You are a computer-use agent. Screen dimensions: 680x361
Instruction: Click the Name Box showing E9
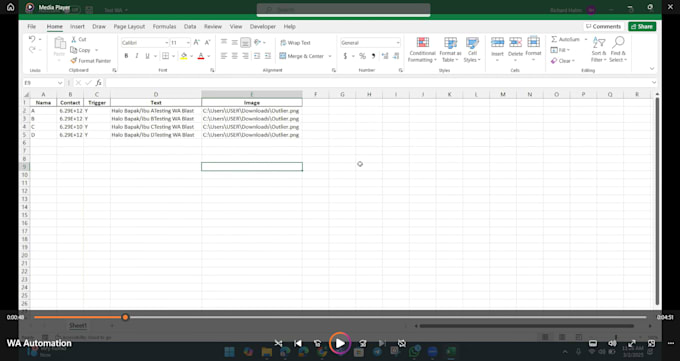click(43, 82)
